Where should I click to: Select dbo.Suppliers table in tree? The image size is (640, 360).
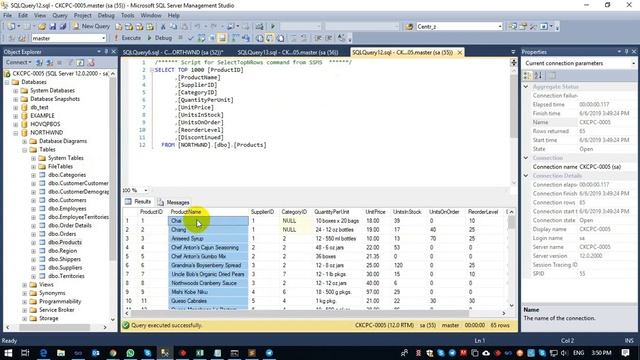tap(65, 267)
